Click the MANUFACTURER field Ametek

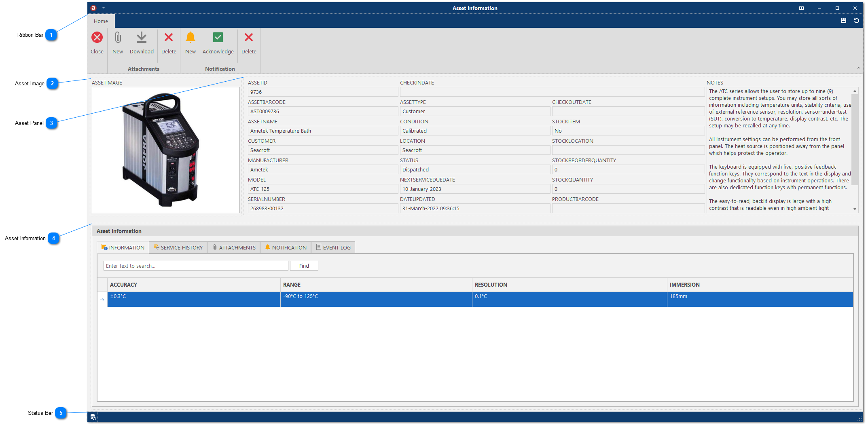pyautogui.click(x=323, y=169)
